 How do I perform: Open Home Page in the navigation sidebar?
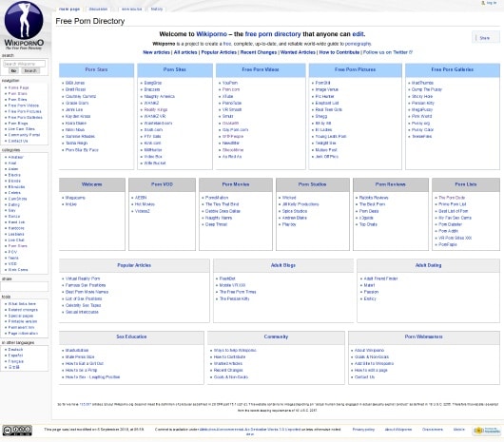(18, 87)
